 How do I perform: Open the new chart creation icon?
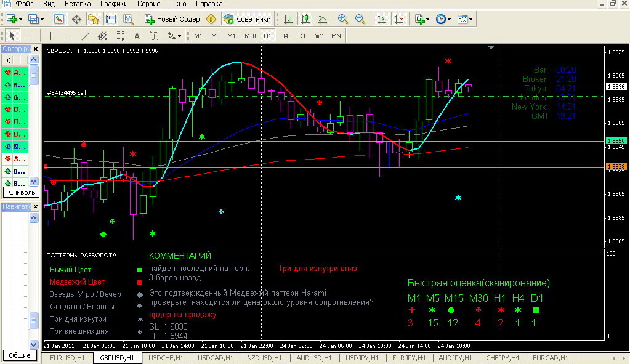click(x=11, y=19)
